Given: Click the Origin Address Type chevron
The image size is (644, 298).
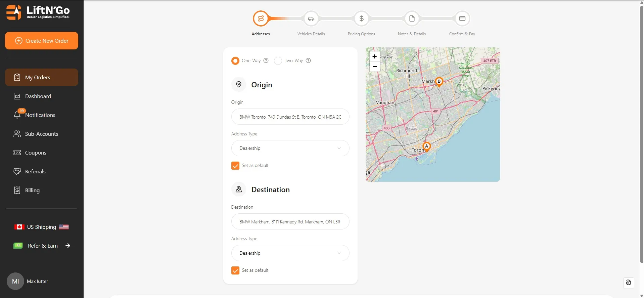Looking at the screenshot, I should pyautogui.click(x=339, y=148).
